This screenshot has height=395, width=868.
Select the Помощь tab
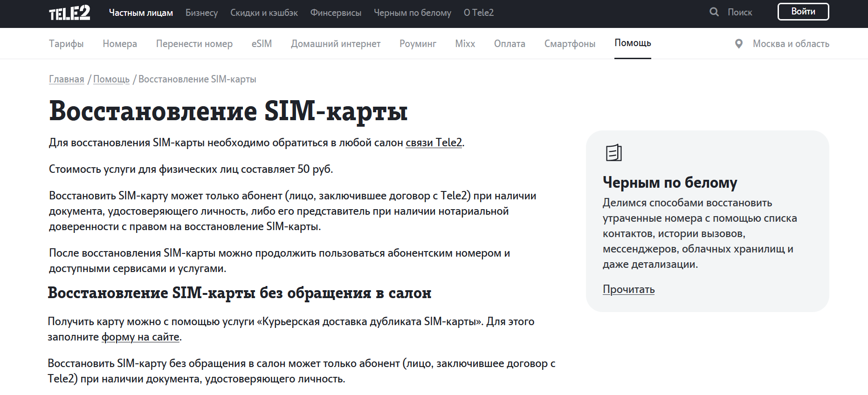click(x=633, y=43)
